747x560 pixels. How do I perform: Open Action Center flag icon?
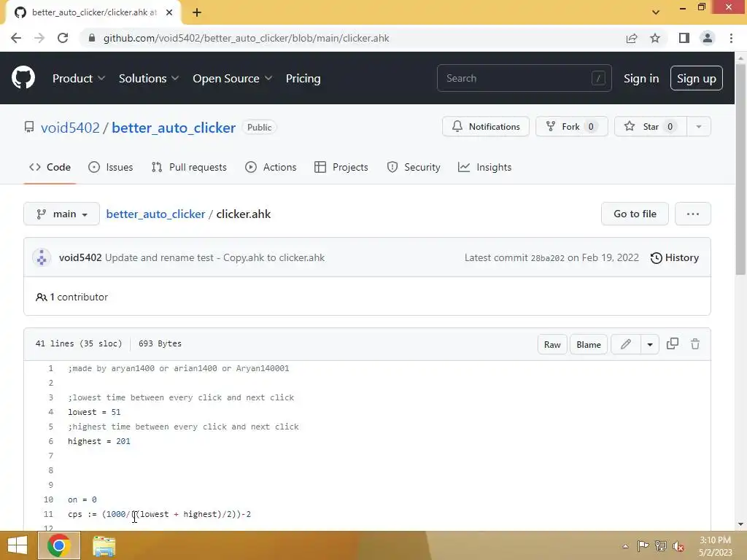(x=643, y=546)
